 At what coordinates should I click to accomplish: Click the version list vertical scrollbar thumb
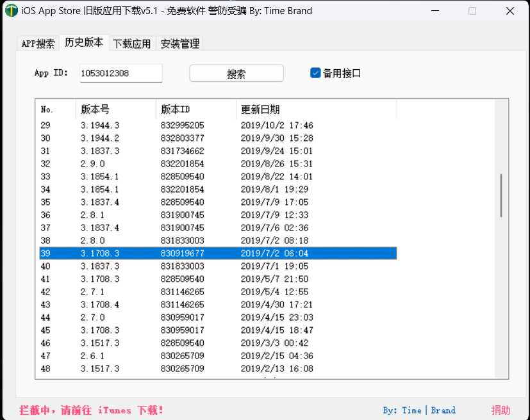[501, 195]
